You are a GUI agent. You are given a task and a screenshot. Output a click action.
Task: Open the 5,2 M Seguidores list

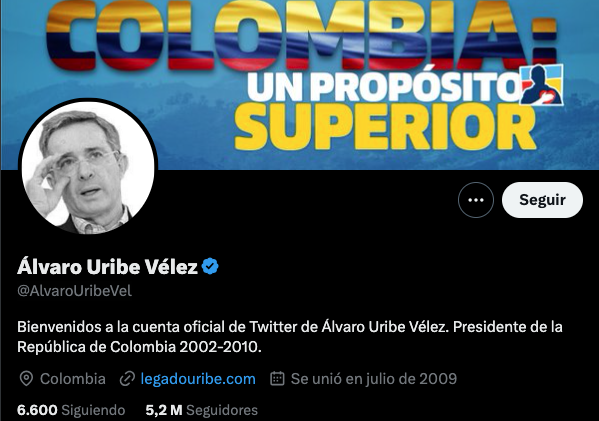(x=202, y=410)
